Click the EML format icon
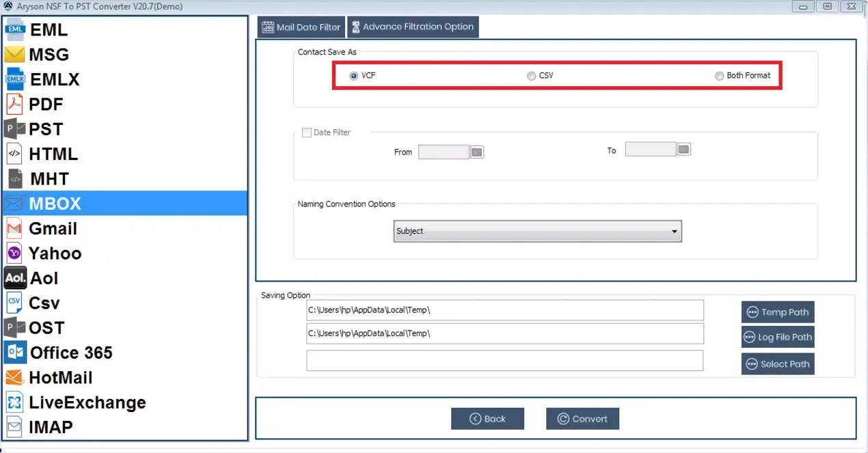Screen dimensions: 868x453 pyautogui.click(x=15, y=29)
